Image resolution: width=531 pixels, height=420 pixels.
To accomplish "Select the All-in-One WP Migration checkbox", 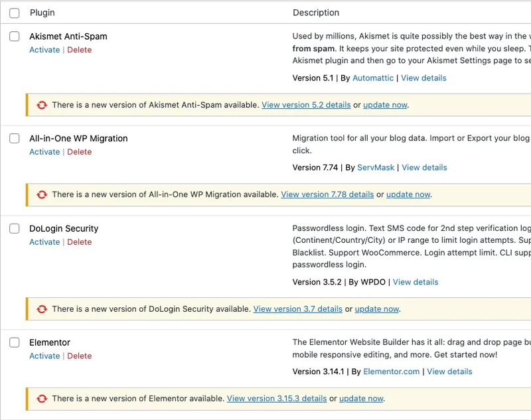I will click(x=14, y=139).
